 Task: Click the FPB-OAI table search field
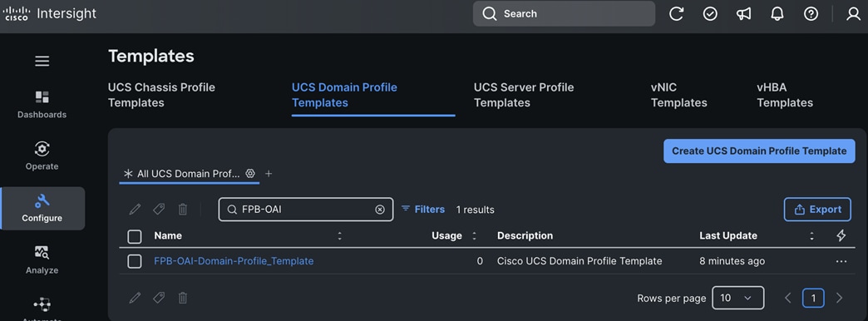point(306,210)
